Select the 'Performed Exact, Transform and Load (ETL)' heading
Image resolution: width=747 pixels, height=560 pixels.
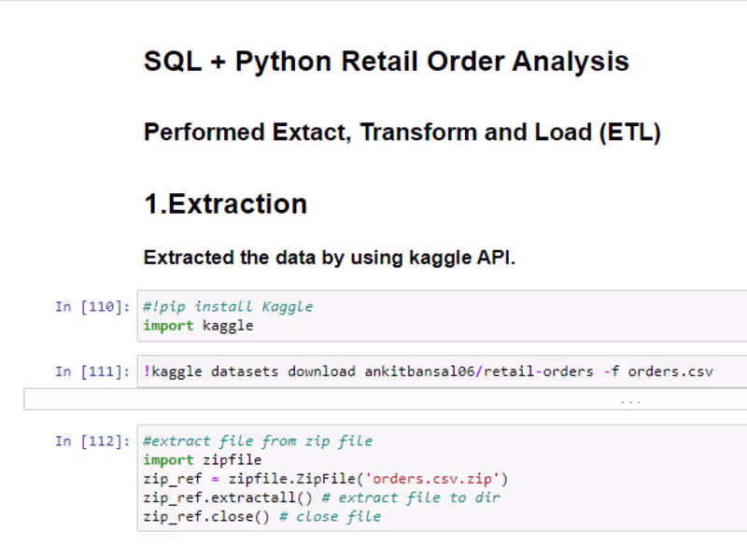coord(402,133)
